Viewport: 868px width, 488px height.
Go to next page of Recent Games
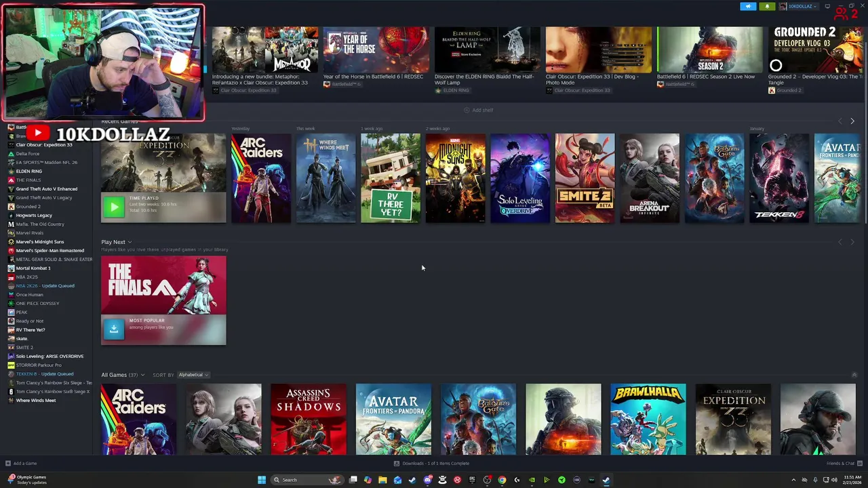tap(852, 121)
